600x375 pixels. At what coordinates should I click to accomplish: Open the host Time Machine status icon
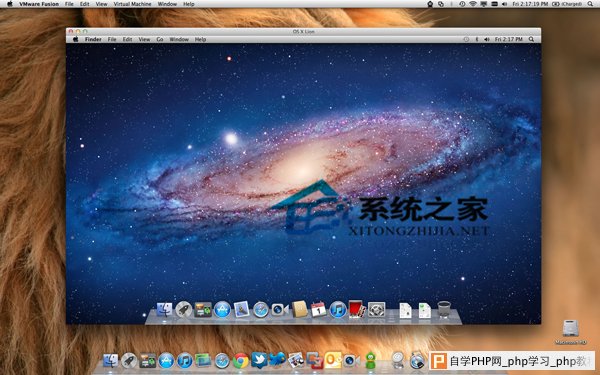pyautogui.click(x=463, y=4)
